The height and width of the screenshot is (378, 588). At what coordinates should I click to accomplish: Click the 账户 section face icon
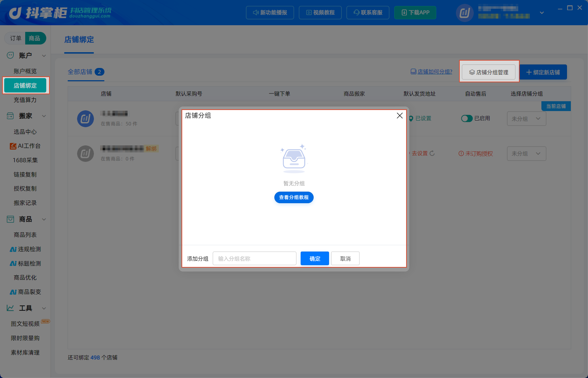pyautogui.click(x=11, y=55)
